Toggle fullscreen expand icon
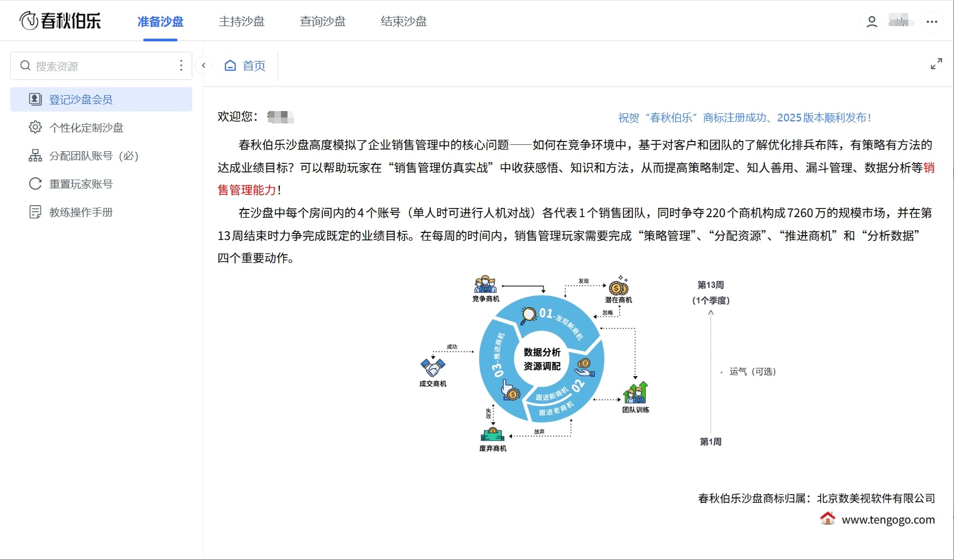This screenshot has height=560, width=954. (936, 64)
